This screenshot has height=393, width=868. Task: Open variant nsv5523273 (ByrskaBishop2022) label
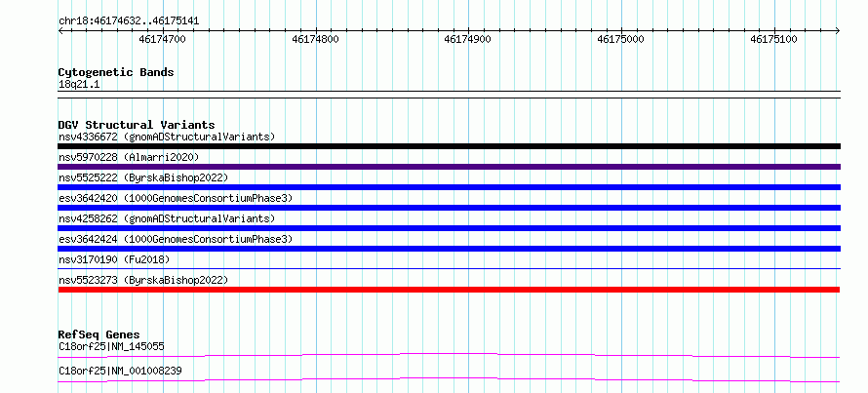click(x=143, y=280)
